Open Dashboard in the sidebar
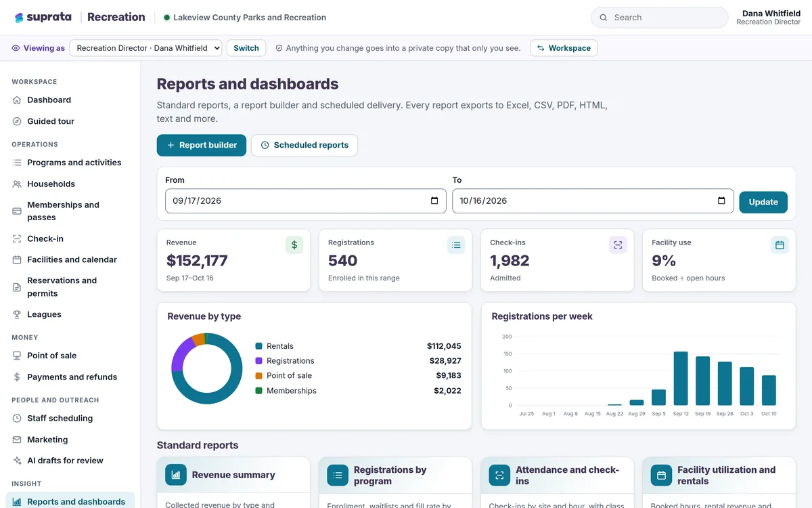Viewport: 812px width, 508px height. [70, 100]
